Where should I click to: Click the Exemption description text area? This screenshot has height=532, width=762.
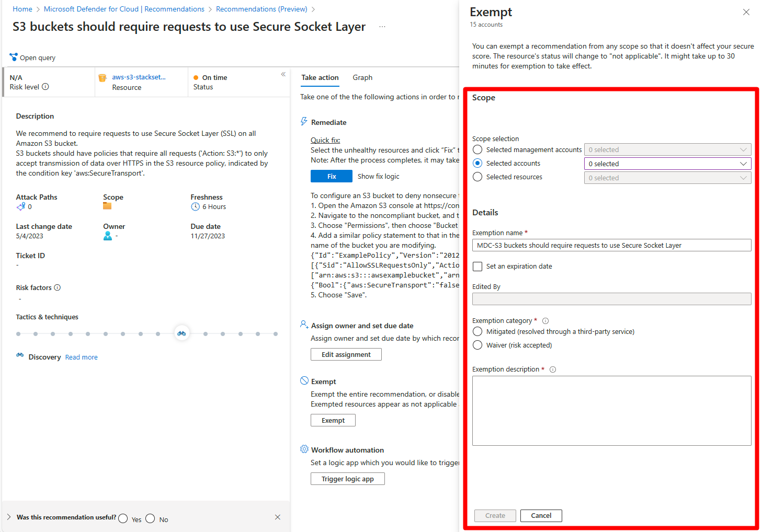coord(612,411)
